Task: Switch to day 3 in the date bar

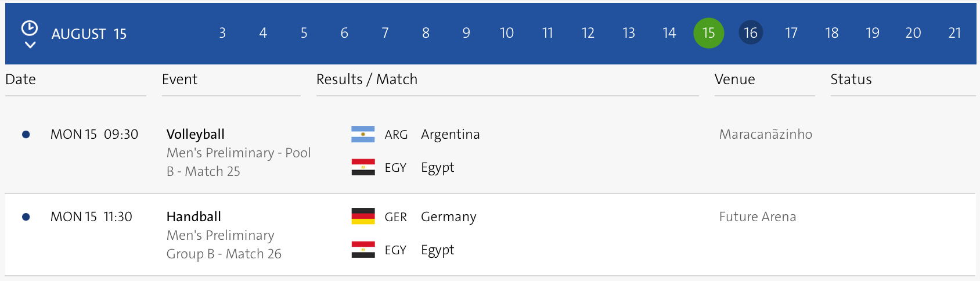Action: coord(222,33)
